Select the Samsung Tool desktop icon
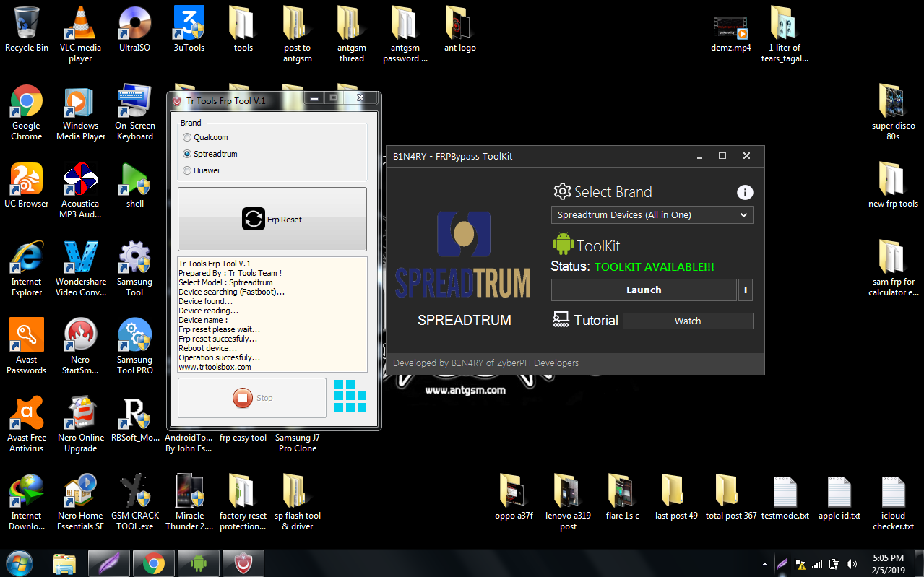Viewport: 924px width, 577px height. click(134, 269)
